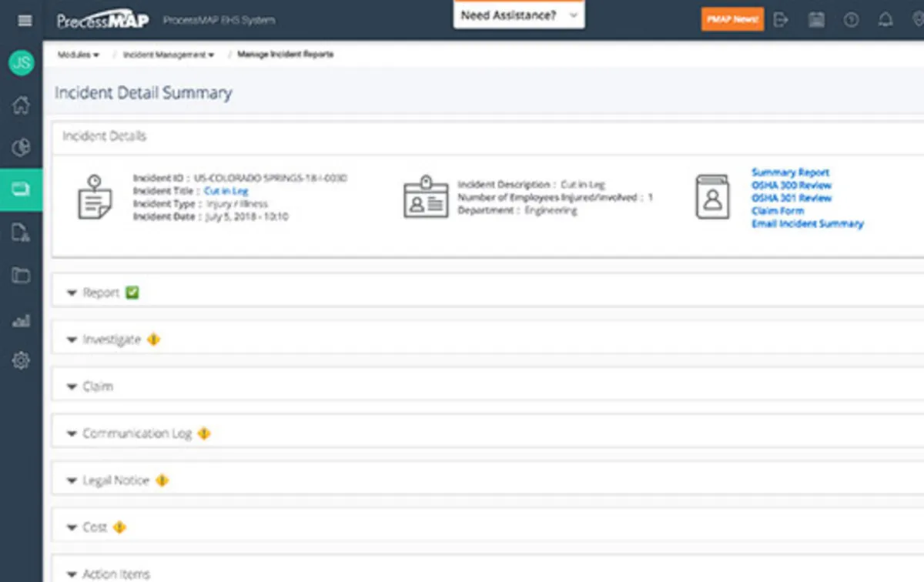924x582 pixels.
Task: Click warning icon beside Legal Notice
Action: coord(162,480)
